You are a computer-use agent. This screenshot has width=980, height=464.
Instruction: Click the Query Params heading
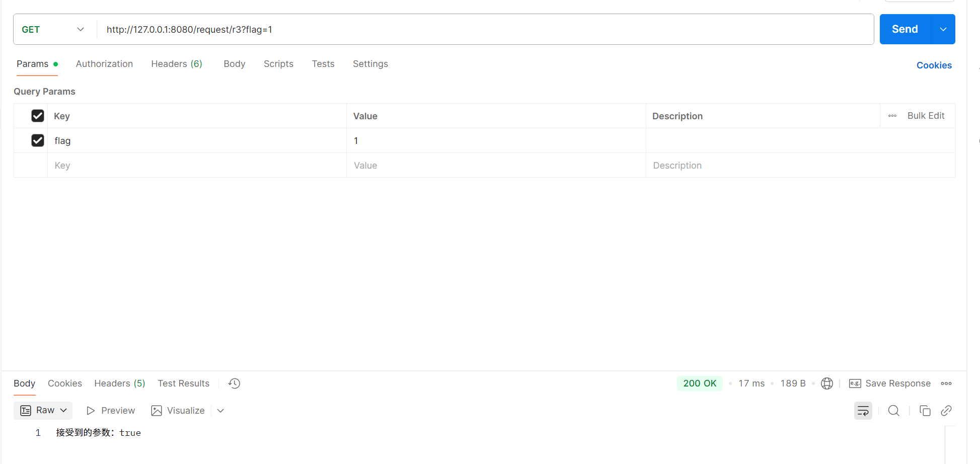(44, 92)
